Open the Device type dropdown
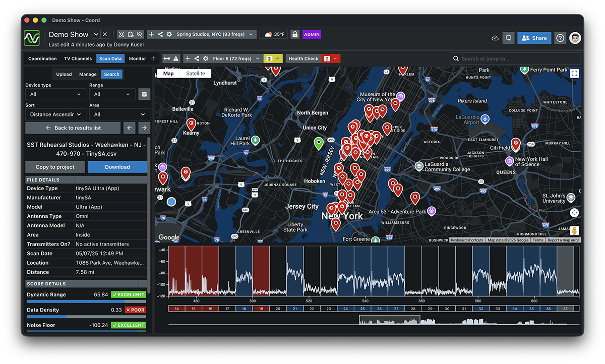Image resolution: width=605 pixels, height=364 pixels. [x=55, y=94]
